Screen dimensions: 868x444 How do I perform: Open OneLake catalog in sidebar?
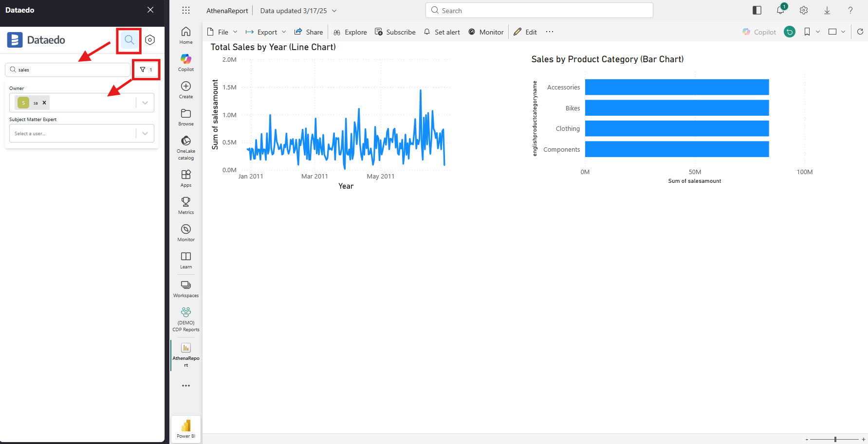coord(186,147)
